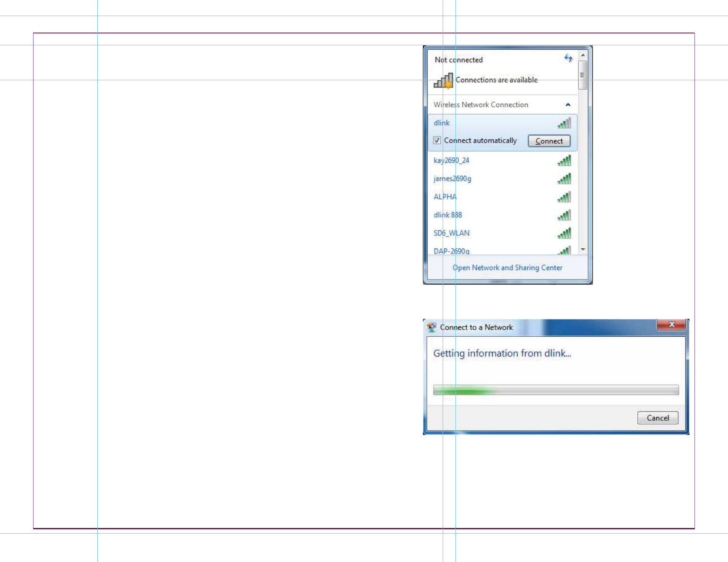The height and width of the screenshot is (562, 728).
Task: Connect to the dlink network
Action: tap(549, 141)
